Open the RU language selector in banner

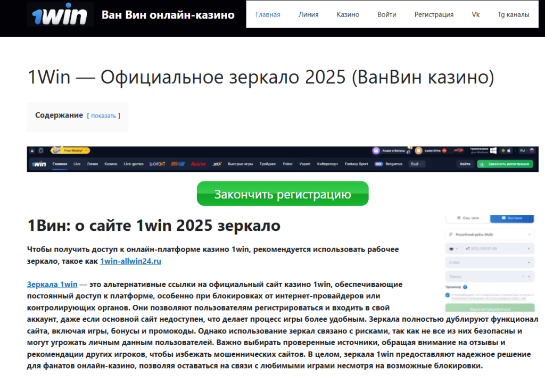coord(526,151)
